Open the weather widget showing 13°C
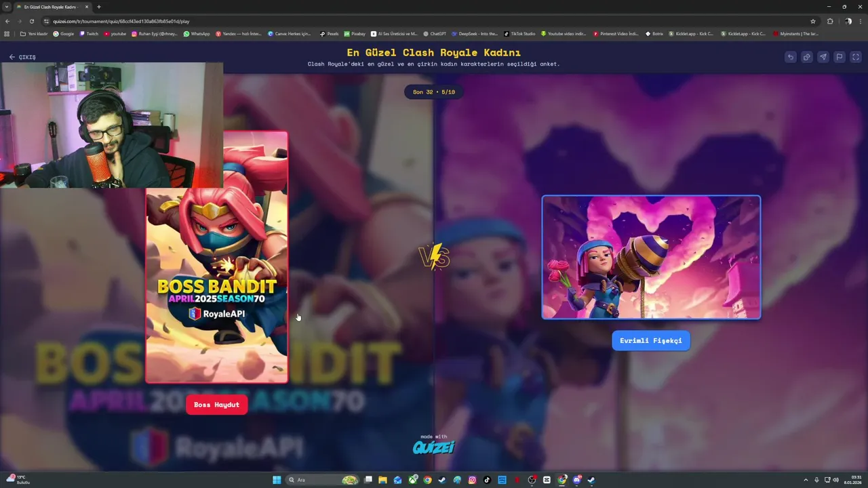868x488 pixels. click(18, 479)
